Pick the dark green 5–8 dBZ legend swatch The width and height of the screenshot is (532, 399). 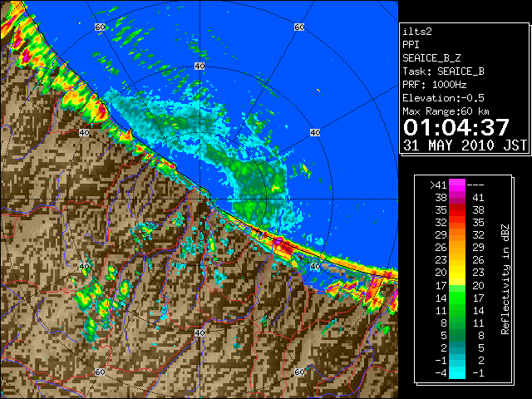457,336
